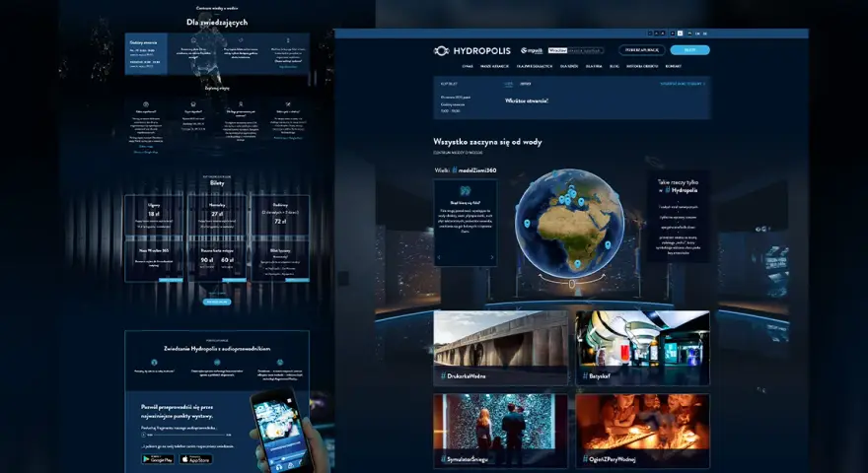
Task: Switch language to DE in top bar
Action: tap(704, 34)
